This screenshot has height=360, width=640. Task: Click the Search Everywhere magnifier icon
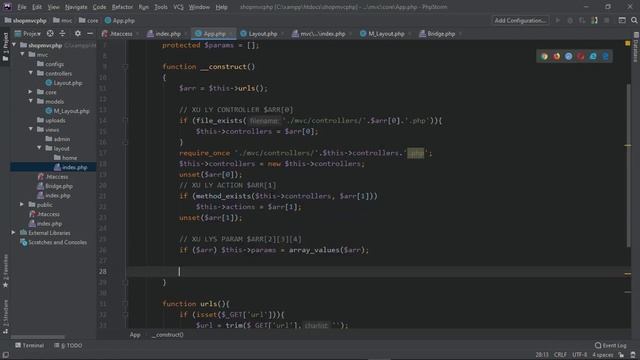coord(634,20)
